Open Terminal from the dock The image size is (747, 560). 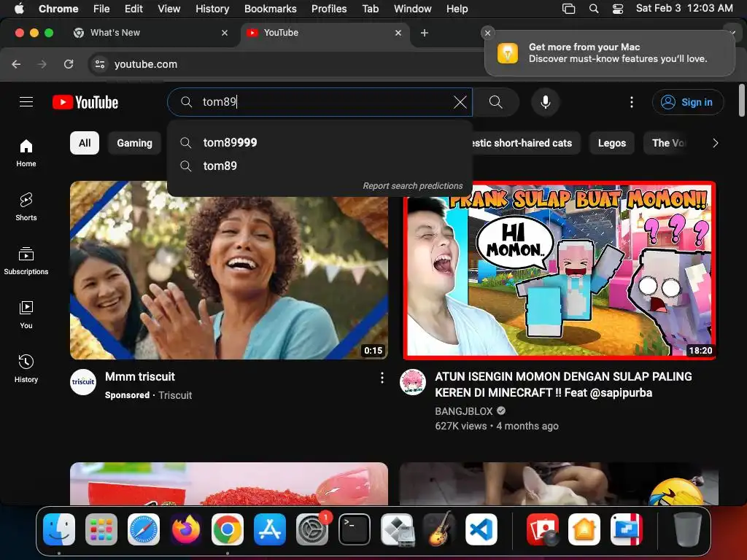click(x=355, y=529)
